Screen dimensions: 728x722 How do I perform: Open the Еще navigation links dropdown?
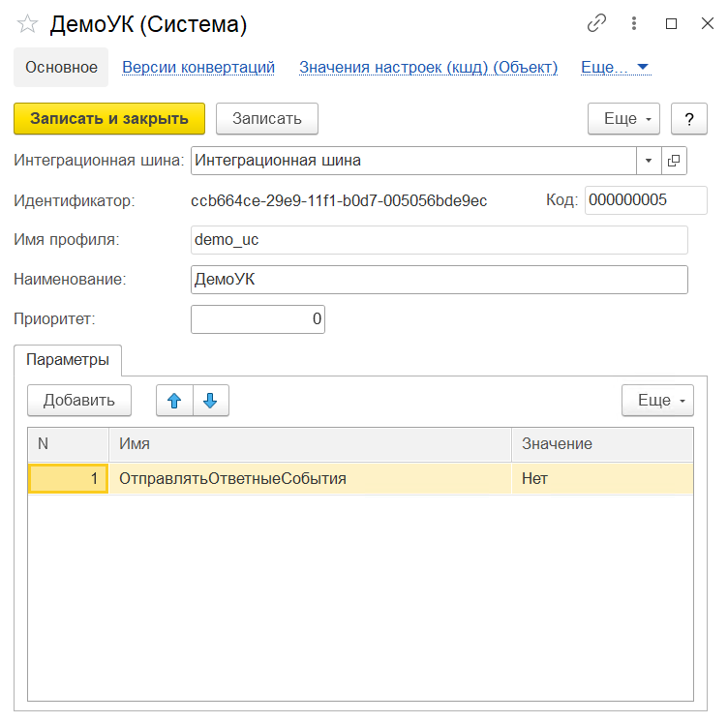(x=615, y=68)
